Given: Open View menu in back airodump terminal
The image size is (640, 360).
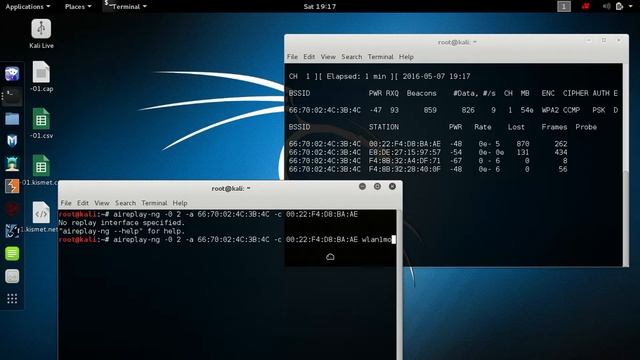Looking at the screenshot, I should [328, 57].
